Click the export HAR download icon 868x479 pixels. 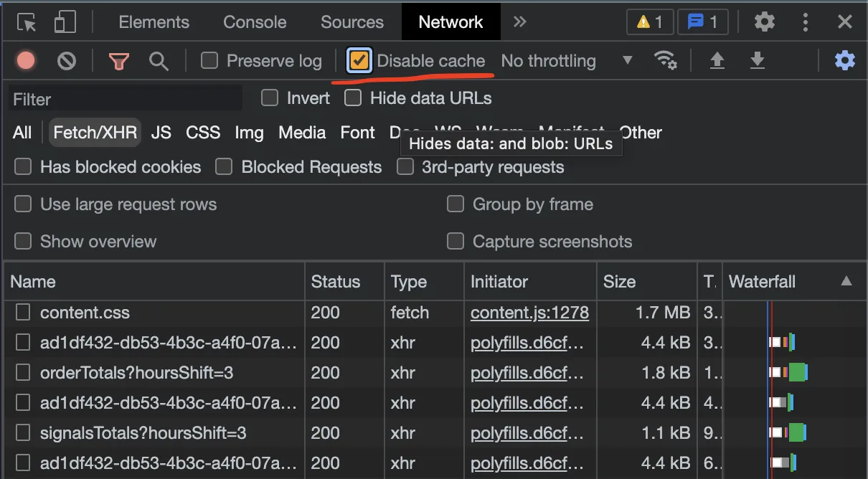tap(758, 61)
